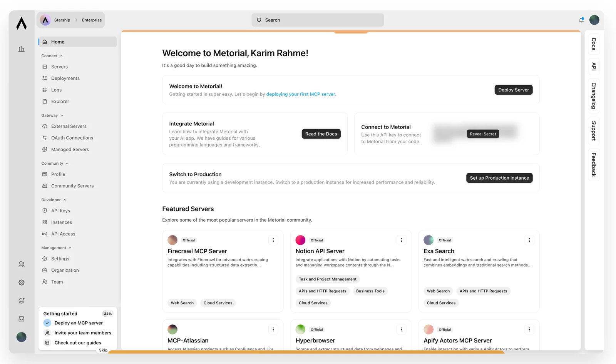The width and height of the screenshot is (616, 364).
Task: Click the people icon in the left rail
Action: [x=22, y=264]
